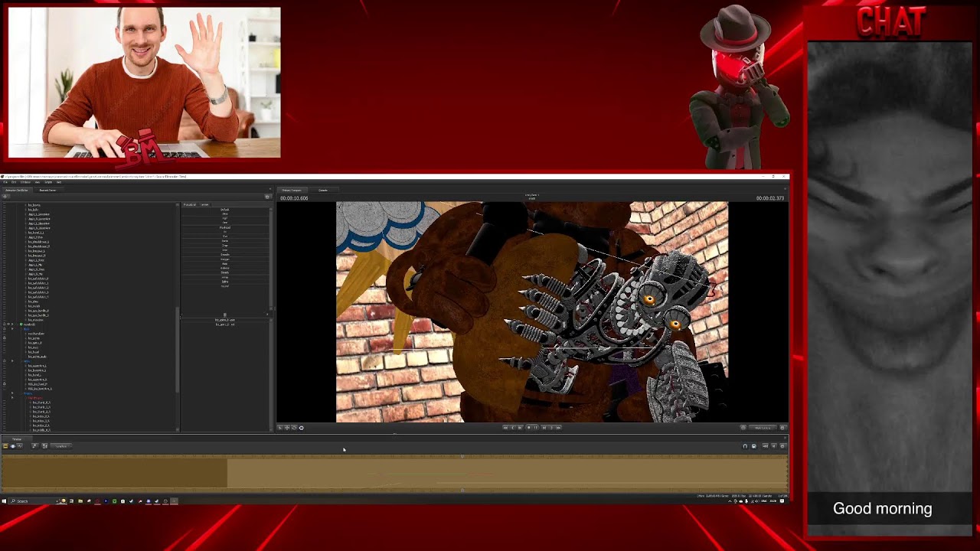980x551 pixels.
Task: Click the 00:00:10.606 timecode display
Action: point(294,198)
